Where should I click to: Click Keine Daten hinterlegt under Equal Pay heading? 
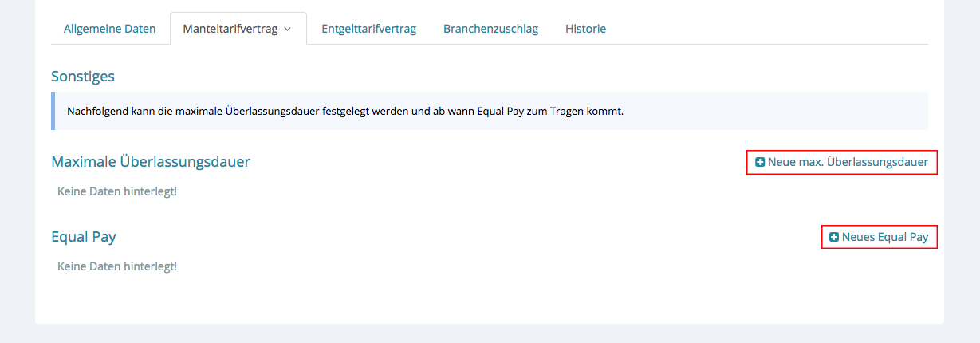(x=117, y=266)
